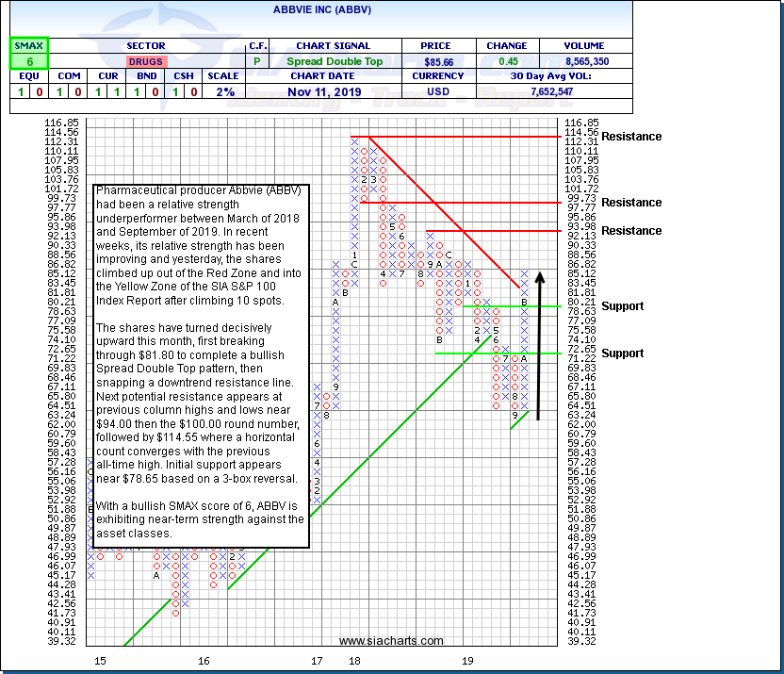Click the green SMAX score box showing 6
Viewport: 784px width, 674px height.
point(28,61)
